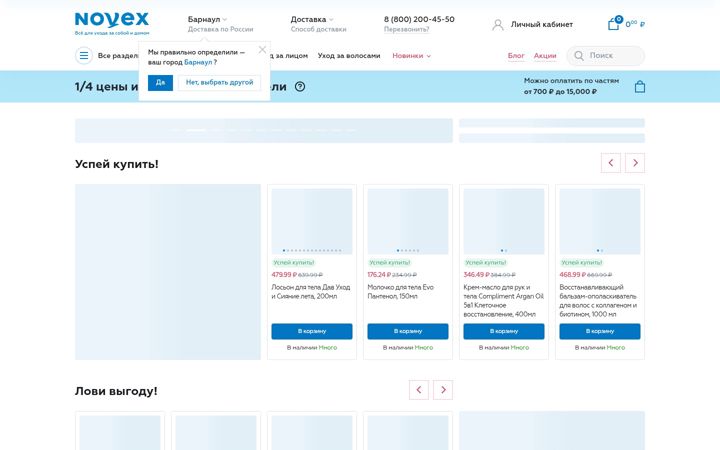Screen dimensions: 720x450
Task: Go to next items in Лови выгоду
Action: [x=443, y=390]
